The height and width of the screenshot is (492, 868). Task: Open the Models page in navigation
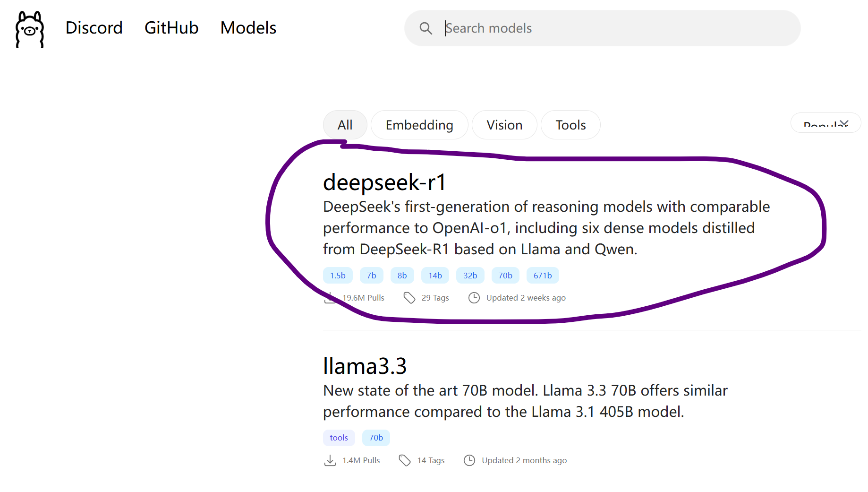(248, 28)
